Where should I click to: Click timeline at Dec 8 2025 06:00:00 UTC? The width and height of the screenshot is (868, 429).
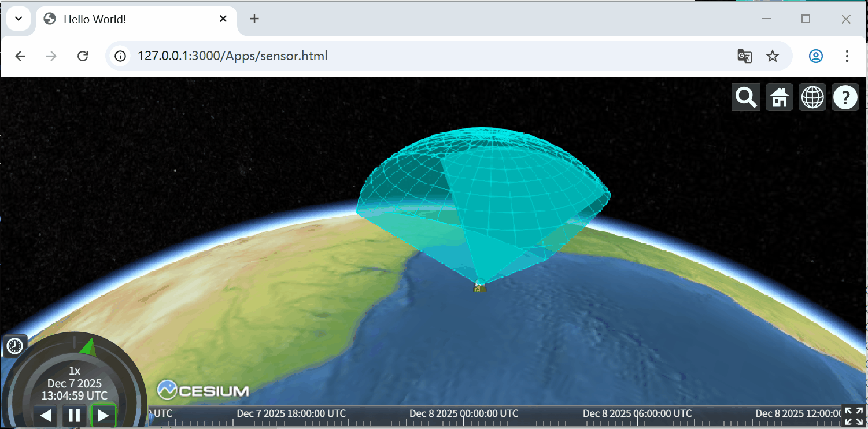[637, 413]
